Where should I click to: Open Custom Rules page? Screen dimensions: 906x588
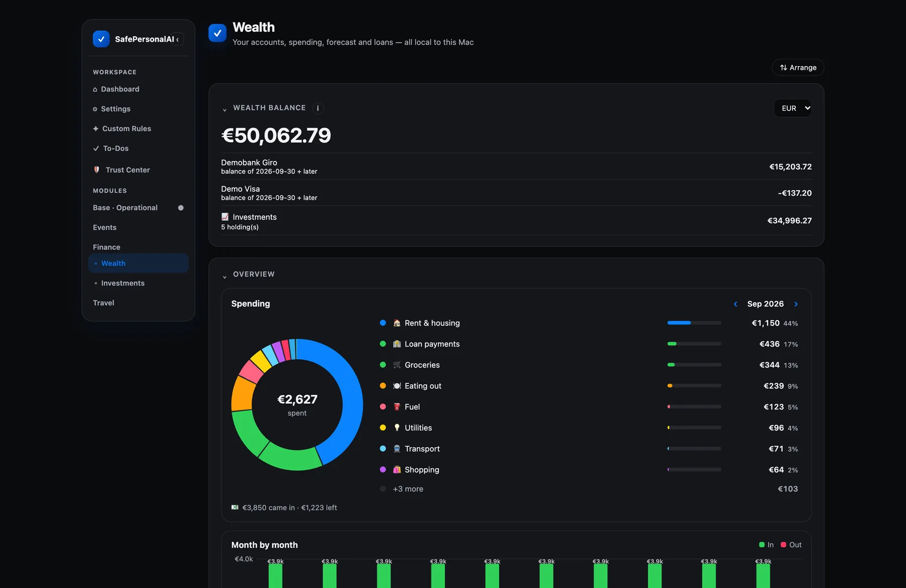coord(138,129)
